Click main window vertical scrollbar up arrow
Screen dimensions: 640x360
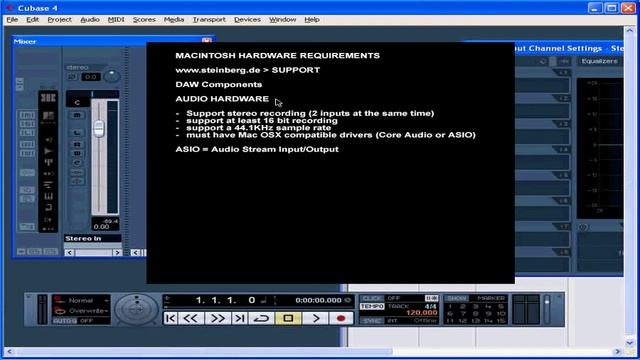point(629,31)
